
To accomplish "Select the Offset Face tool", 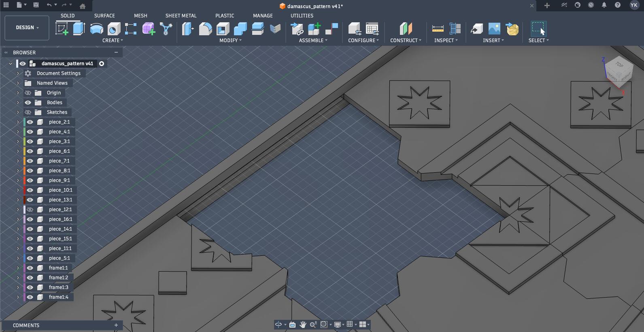I will (x=257, y=29).
